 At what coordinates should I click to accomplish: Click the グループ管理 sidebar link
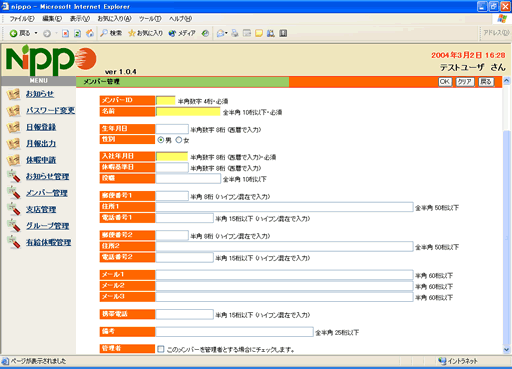pyautogui.click(x=47, y=226)
